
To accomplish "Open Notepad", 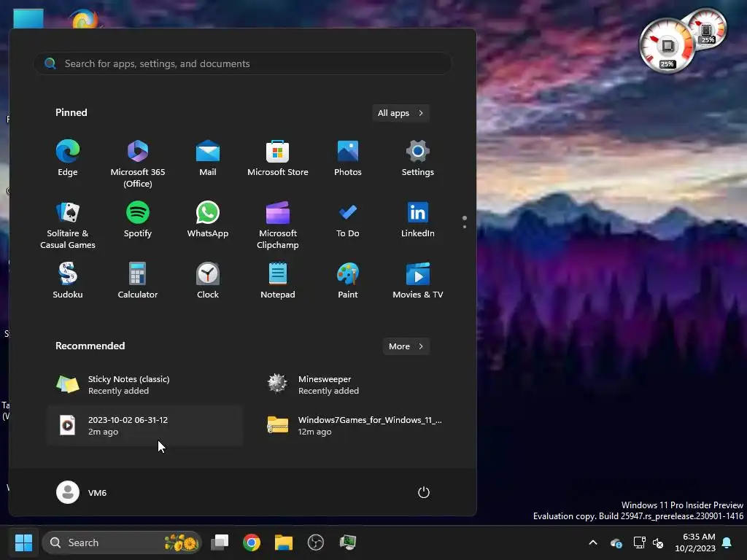I will pos(278,281).
